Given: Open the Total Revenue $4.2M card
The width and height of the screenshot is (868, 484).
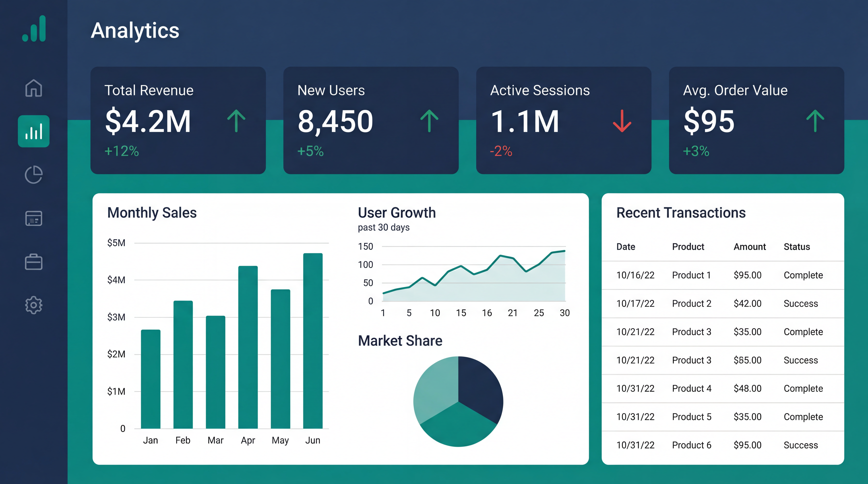Looking at the screenshot, I should pos(178,120).
